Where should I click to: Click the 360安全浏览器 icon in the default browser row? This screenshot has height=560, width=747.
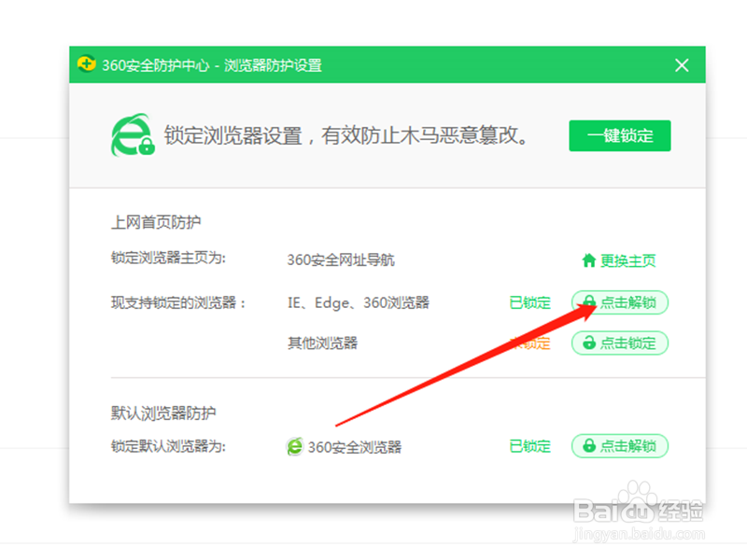coord(295,446)
